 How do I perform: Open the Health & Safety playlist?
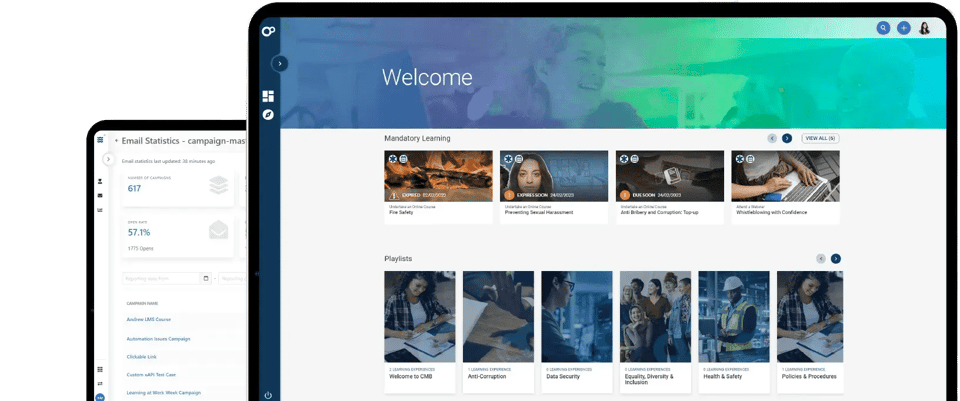point(734,332)
